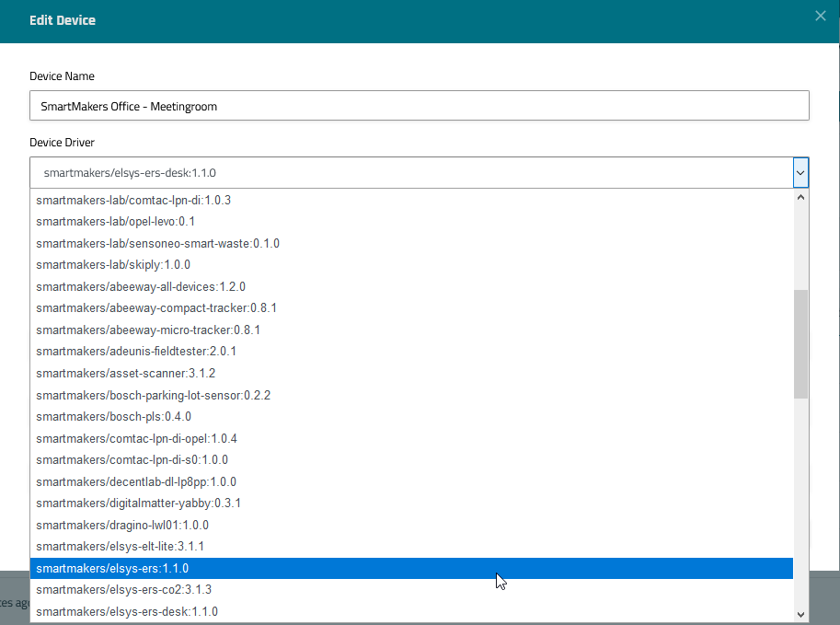Select smartmakers/elsys-ers:1.1.0 driver

coord(112,569)
